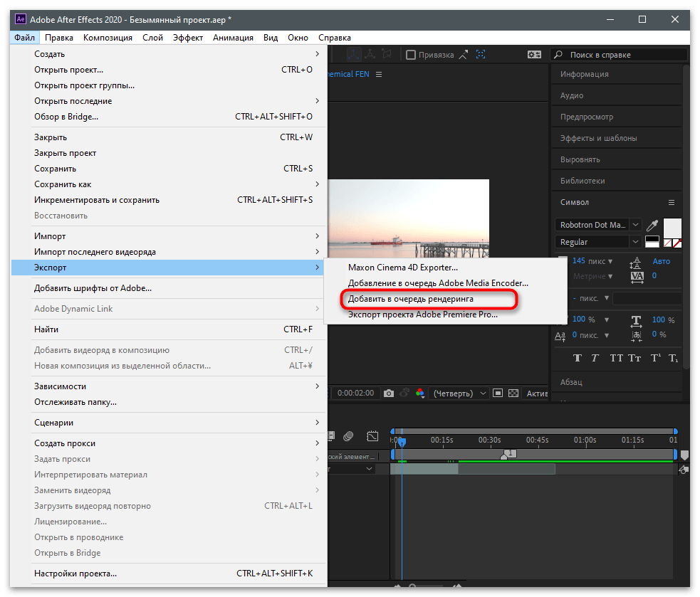Click the snapshot camera icon
The image size is (700, 597).
389,393
